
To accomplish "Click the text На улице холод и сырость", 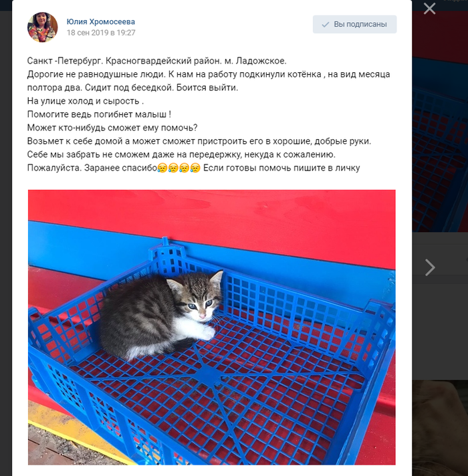I will (x=86, y=101).
